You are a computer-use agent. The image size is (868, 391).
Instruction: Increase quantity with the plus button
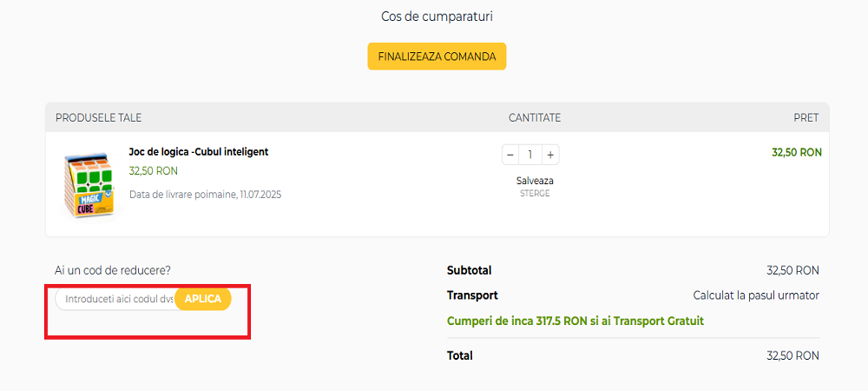coord(550,155)
